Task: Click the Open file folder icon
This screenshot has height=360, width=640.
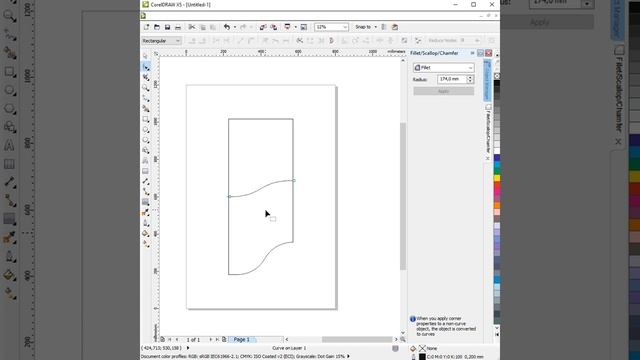Action: (157, 27)
